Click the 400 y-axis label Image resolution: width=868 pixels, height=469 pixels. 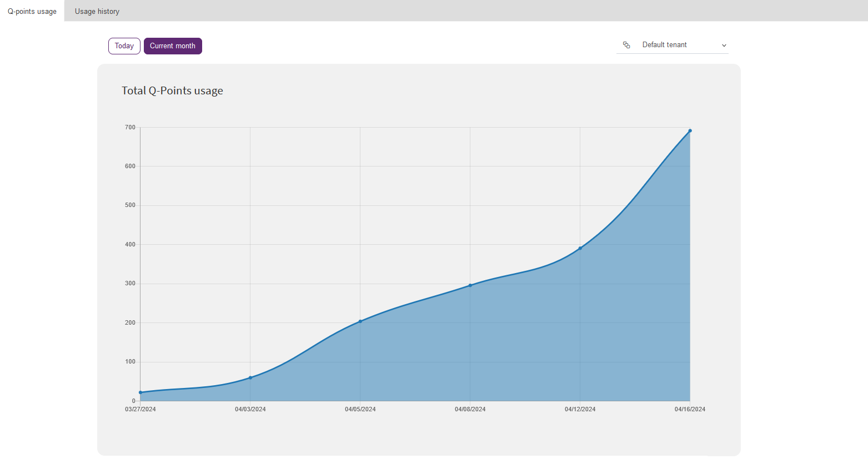pyautogui.click(x=130, y=244)
